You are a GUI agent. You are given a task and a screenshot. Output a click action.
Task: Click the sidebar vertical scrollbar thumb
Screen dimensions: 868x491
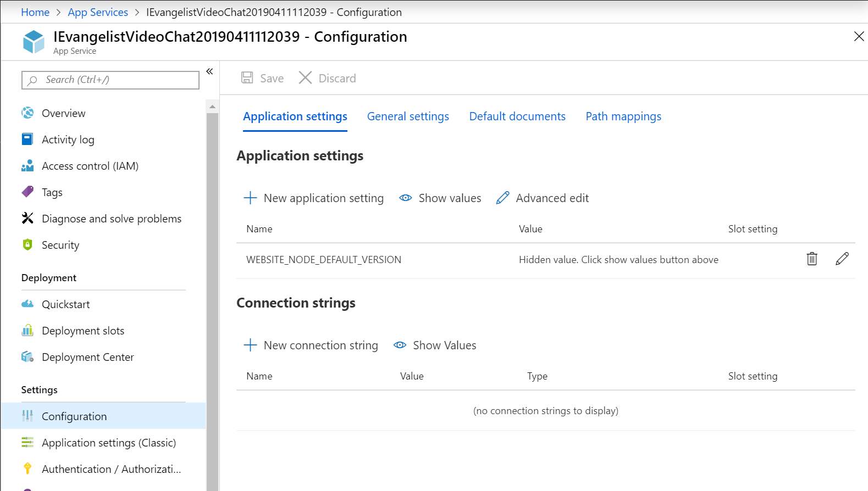212,302
